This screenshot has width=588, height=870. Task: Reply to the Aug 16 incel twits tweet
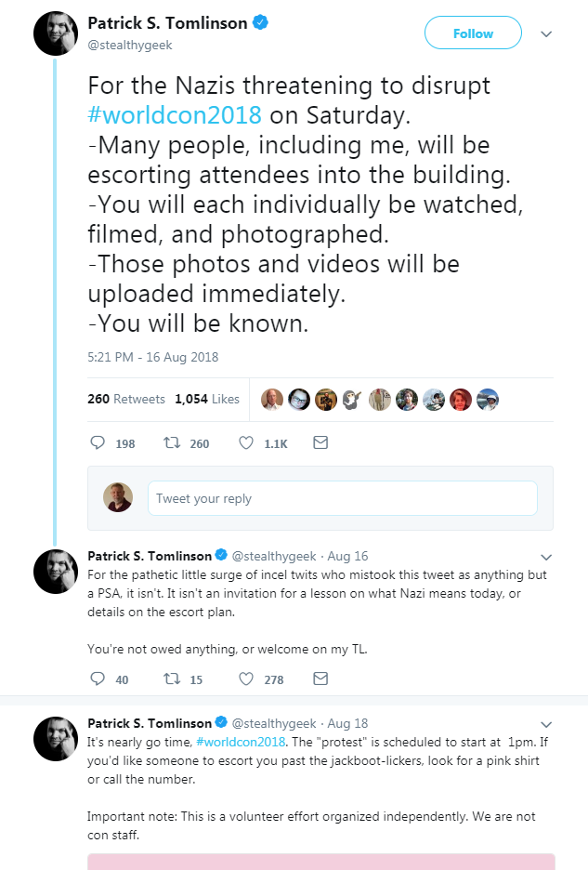(x=98, y=679)
